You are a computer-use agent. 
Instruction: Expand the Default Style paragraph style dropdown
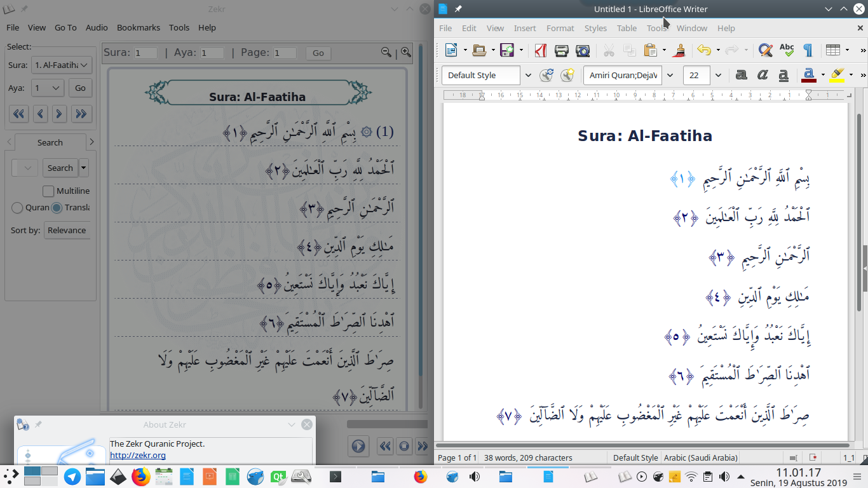pos(527,75)
